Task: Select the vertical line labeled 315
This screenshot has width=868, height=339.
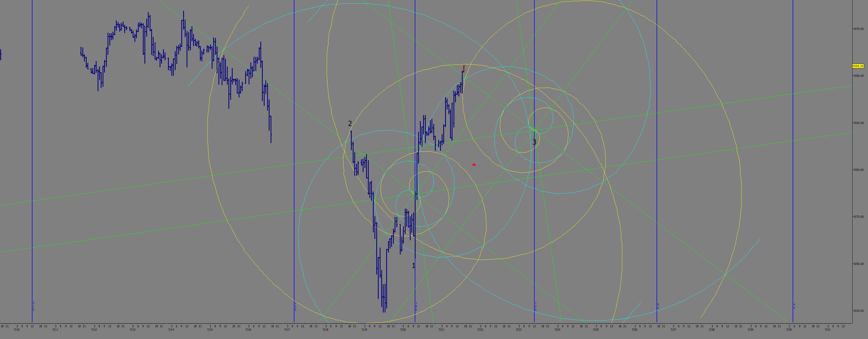Action: click(32, 161)
